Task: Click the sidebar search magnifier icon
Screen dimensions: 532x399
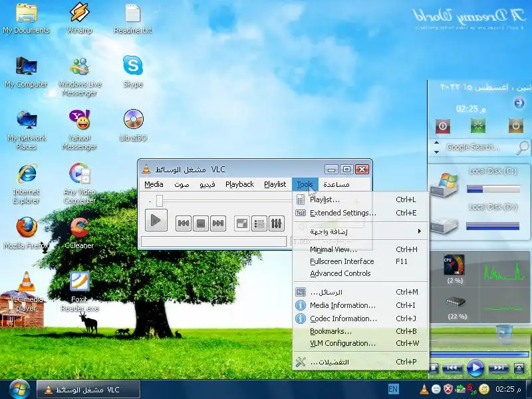Action: (523, 148)
